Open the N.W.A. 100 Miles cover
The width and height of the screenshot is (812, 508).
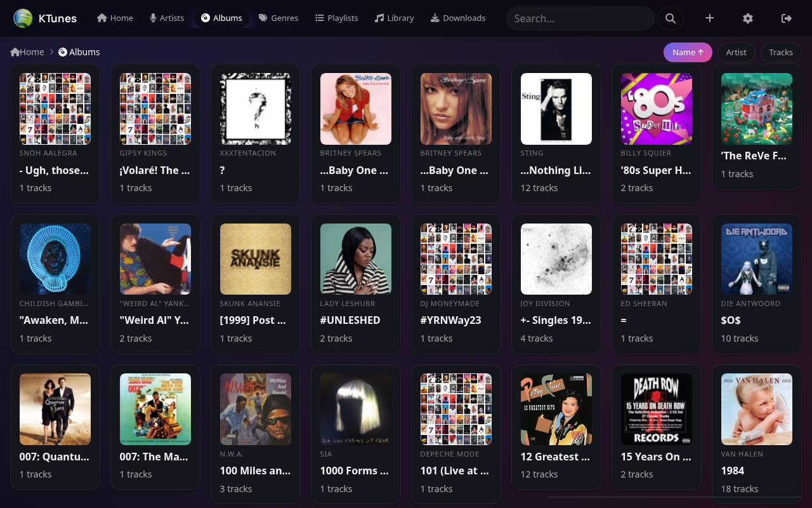click(256, 410)
